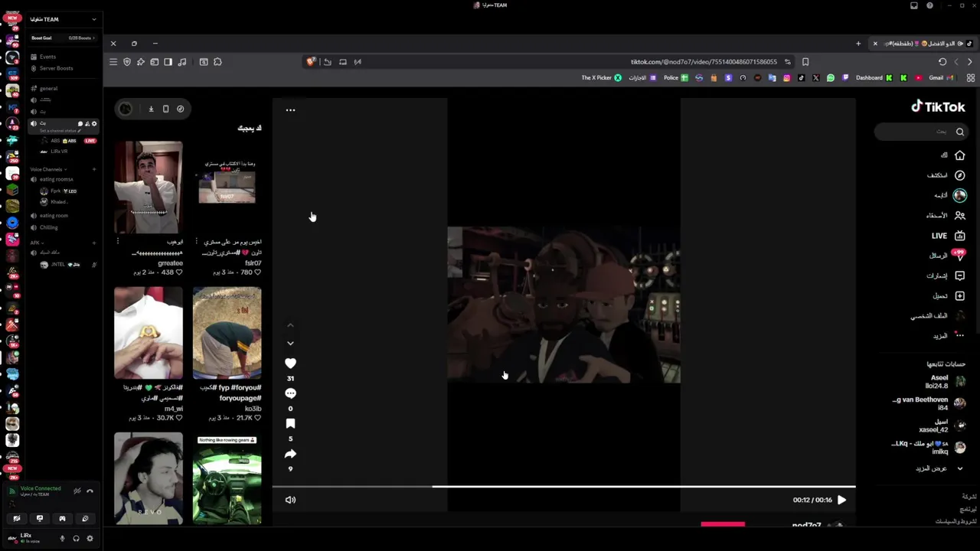Click the download icon in video popup bar
Screen dimensions: 980x551
tap(151, 109)
